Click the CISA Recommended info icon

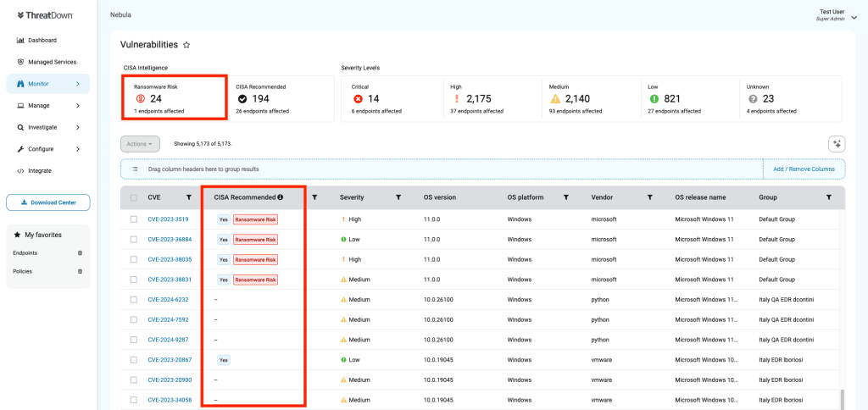[280, 197]
